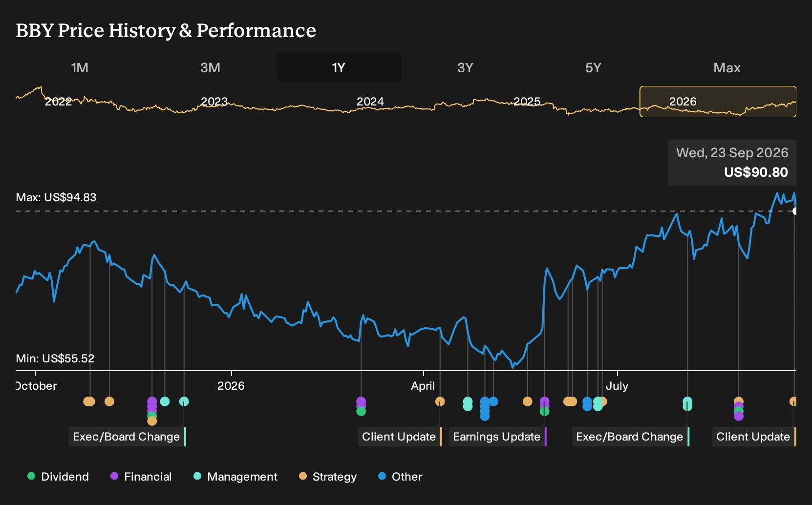Click the 'BBY Price History & Performance' heading

[x=166, y=30]
